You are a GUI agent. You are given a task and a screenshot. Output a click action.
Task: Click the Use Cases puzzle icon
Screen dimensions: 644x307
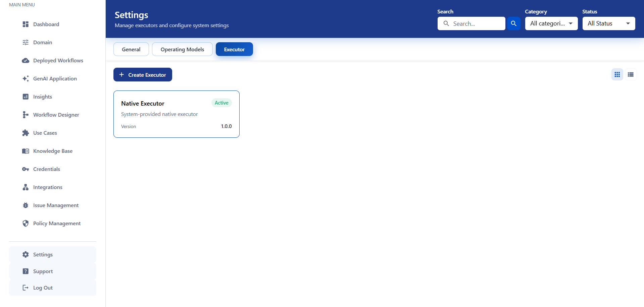26,133
